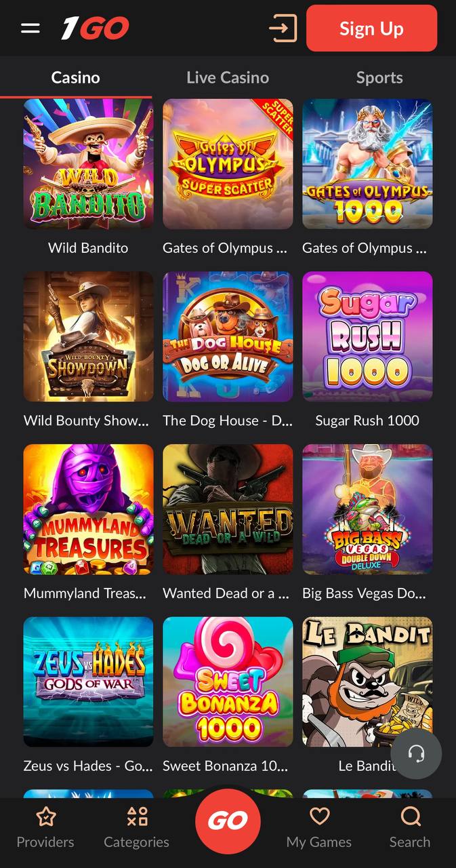Open Providers star icon
Viewport: 456px width, 868px height.
(x=45, y=816)
